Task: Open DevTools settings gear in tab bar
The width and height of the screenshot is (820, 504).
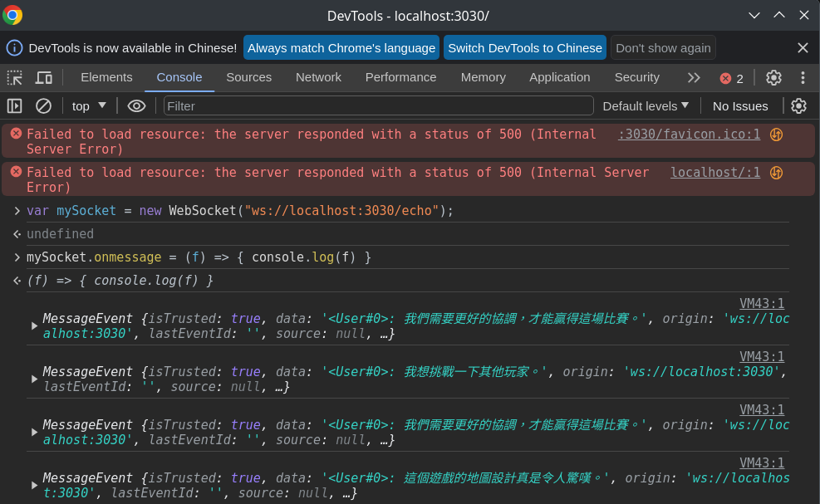Action: [773, 78]
